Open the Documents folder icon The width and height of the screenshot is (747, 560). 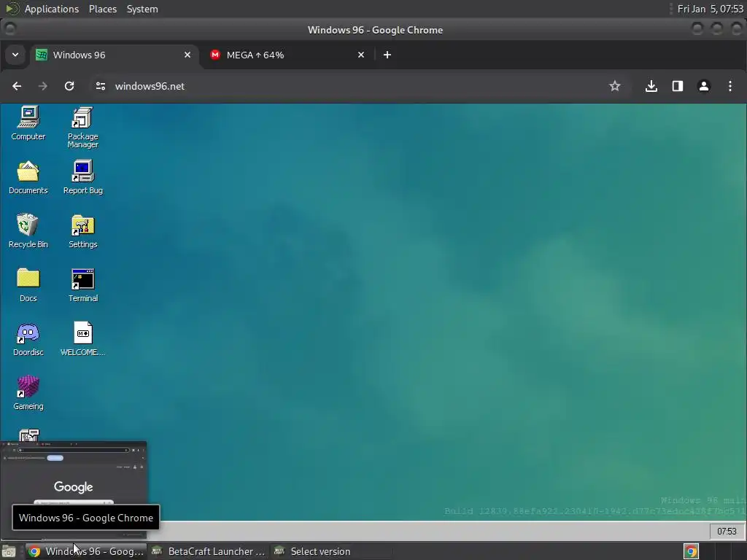coord(28,178)
